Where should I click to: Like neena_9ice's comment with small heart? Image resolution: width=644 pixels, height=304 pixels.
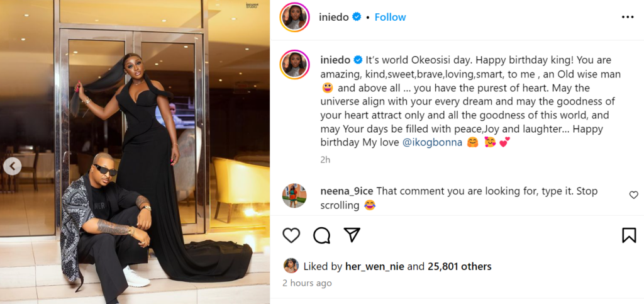[x=633, y=195]
